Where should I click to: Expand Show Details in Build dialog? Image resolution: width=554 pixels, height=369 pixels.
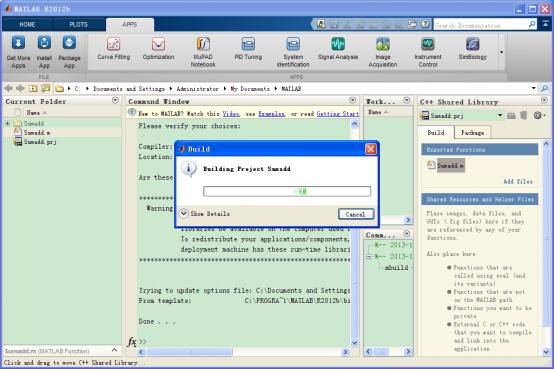coord(205,214)
